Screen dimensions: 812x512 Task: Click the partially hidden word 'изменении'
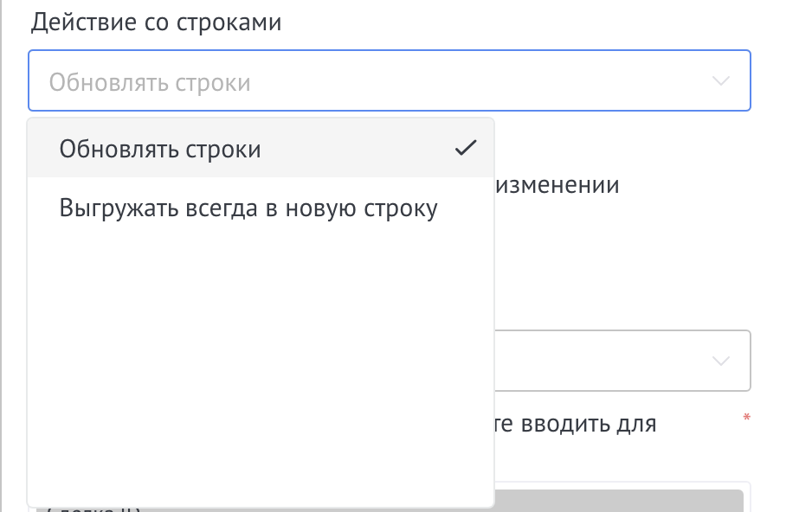tap(557, 184)
